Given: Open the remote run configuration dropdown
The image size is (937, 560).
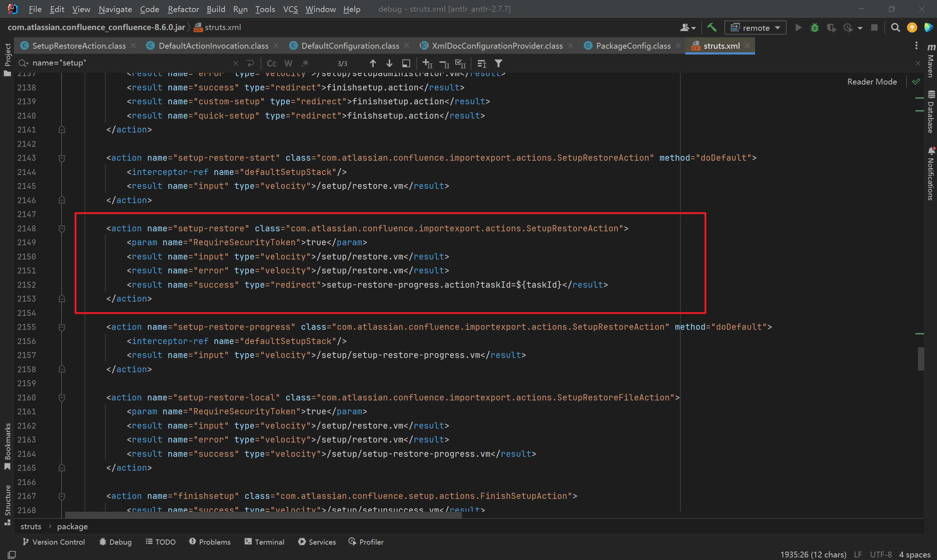Looking at the screenshot, I should (x=755, y=27).
